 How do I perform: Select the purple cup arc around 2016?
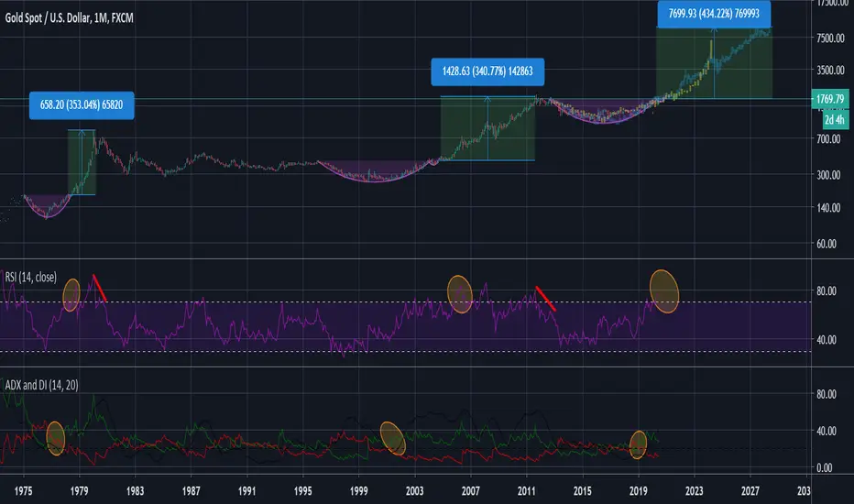point(604,112)
